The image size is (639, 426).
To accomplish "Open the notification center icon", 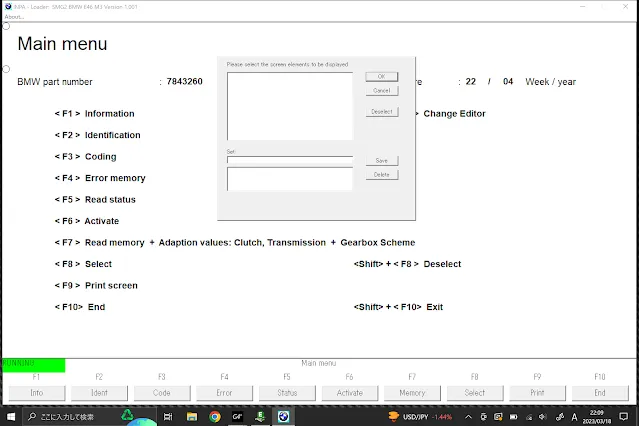I will (624, 417).
